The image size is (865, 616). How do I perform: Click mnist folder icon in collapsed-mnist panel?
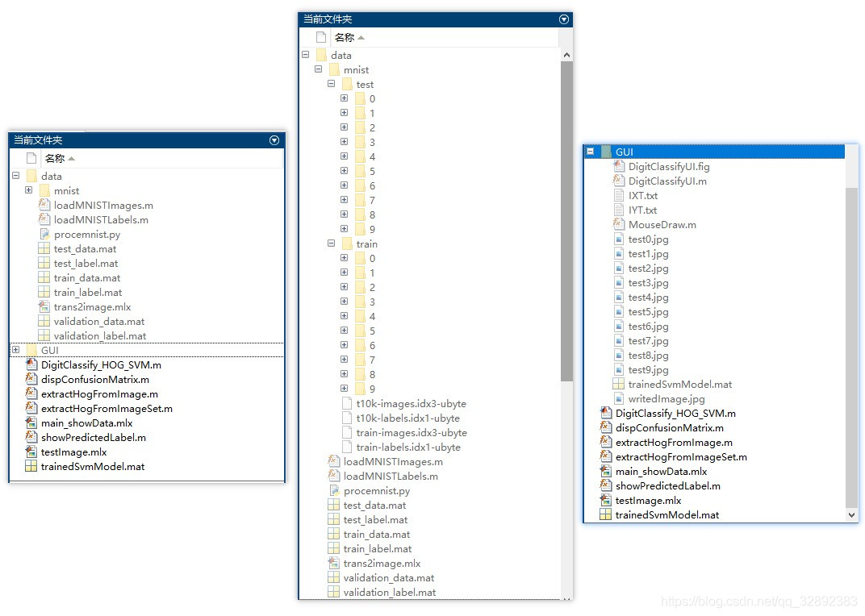coord(44,191)
